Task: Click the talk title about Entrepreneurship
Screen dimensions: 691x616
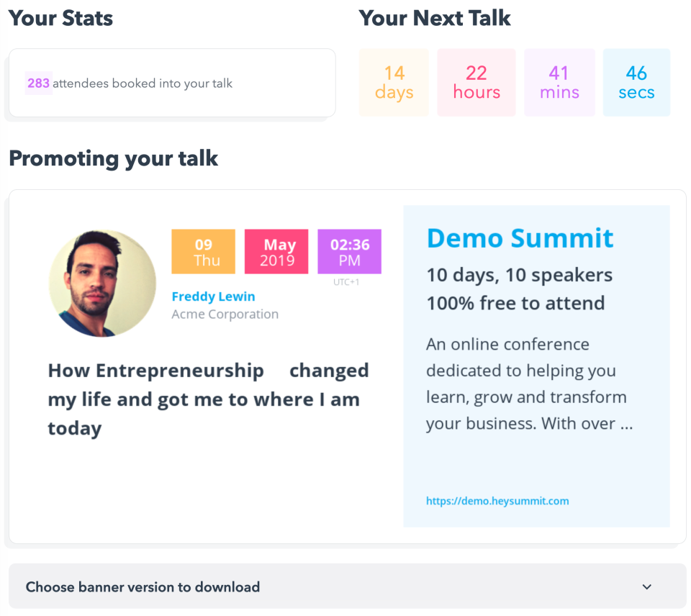Action: click(208, 399)
